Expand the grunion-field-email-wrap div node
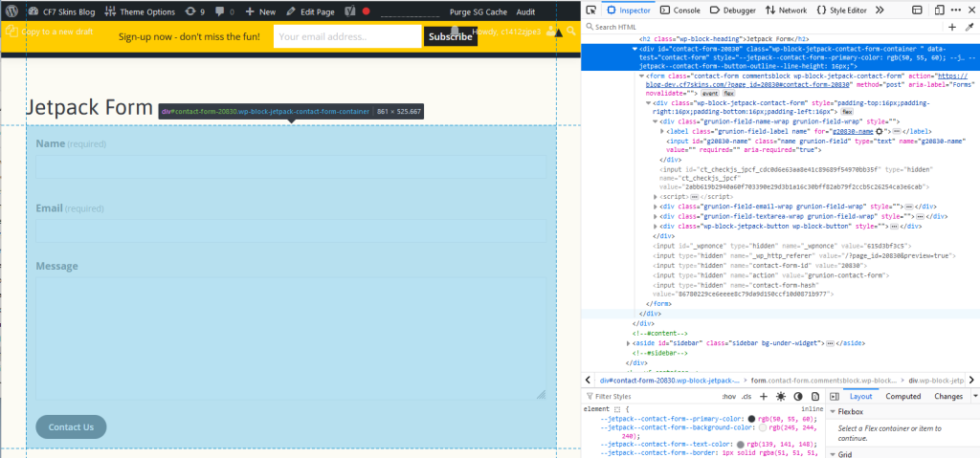The image size is (980, 458). [x=656, y=207]
